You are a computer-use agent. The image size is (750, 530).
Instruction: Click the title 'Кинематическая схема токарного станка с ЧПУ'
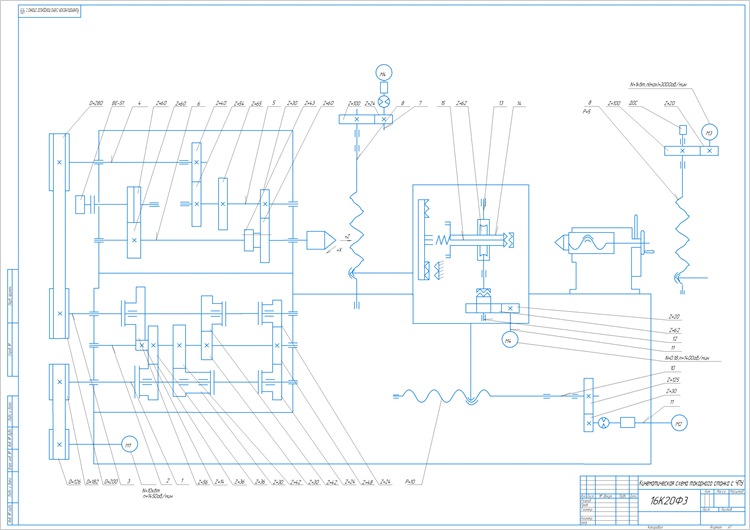click(x=692, y=483)
